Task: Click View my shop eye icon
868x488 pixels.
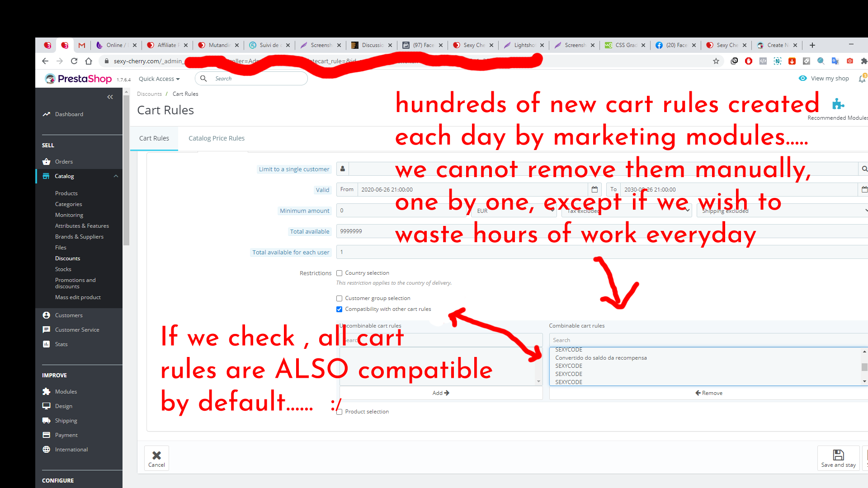Action: point(803,79)
